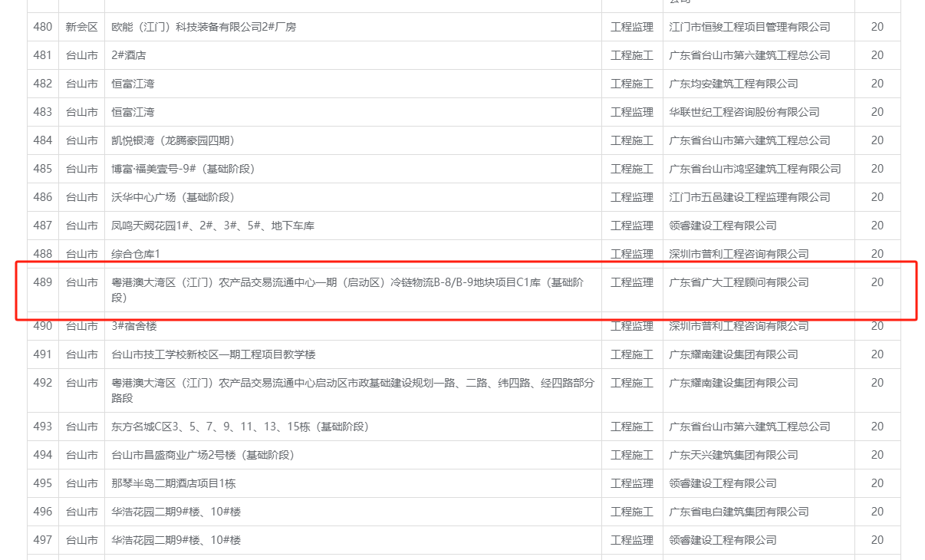The height and width of the screenshot is (560, 925).
Task: Select project 农产品交易流通中心启动区市政基础建设规划一路
Action: (x=353, y=390)
